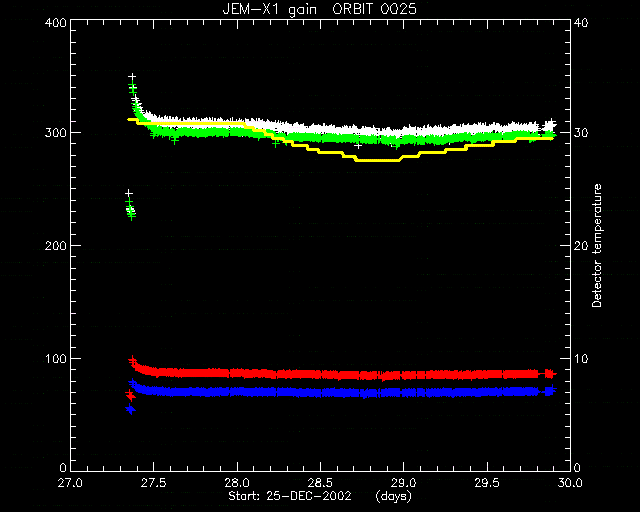The width and height of the screenshot is (640, 512).
Task: Click the x-axis tick label 28.0
Action: (237, 483)
